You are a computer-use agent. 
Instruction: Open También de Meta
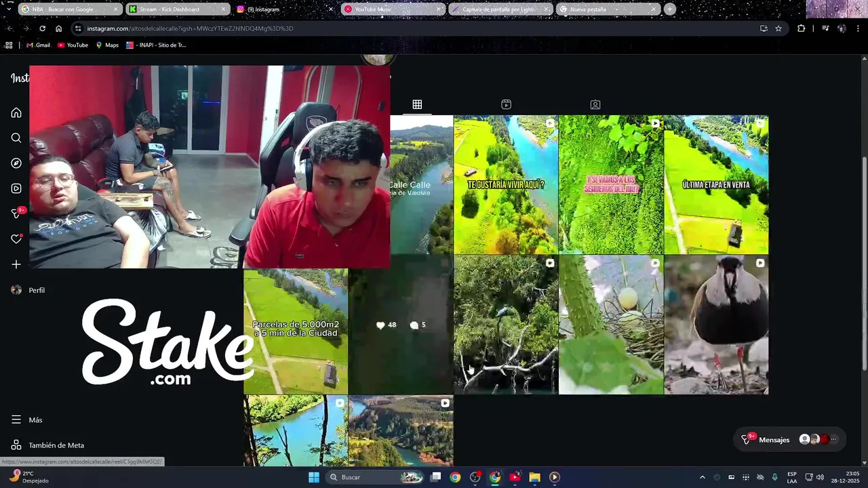47,445
